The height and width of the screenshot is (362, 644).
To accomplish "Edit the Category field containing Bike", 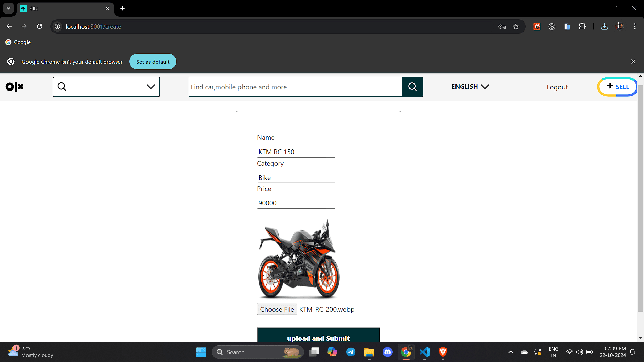I will pyautogui.click(x=296, y=178).
